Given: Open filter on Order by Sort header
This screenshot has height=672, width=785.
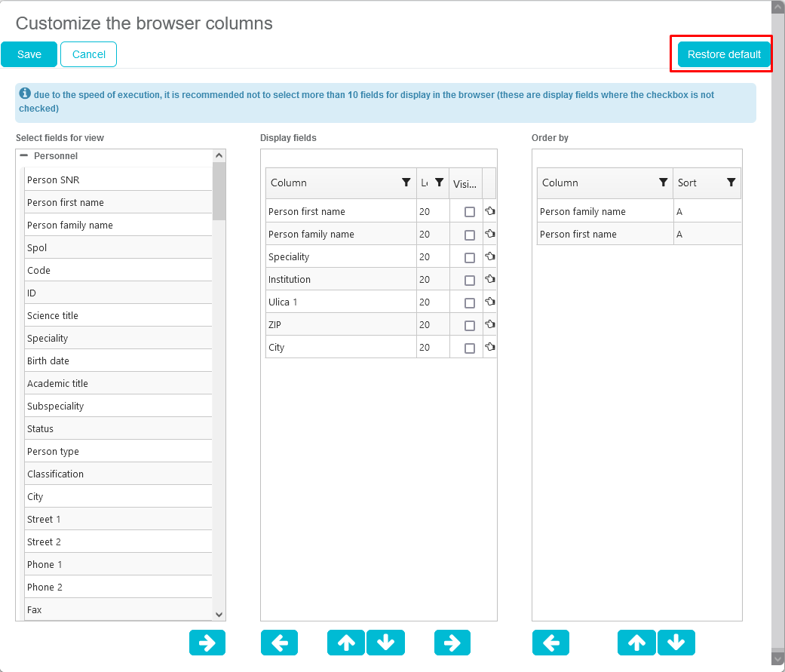Looking at the screenshot, I should 731,183.
